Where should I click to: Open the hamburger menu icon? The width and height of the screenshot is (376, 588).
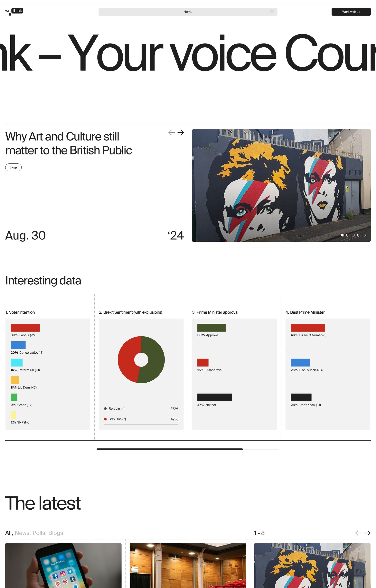coord(271,12)
